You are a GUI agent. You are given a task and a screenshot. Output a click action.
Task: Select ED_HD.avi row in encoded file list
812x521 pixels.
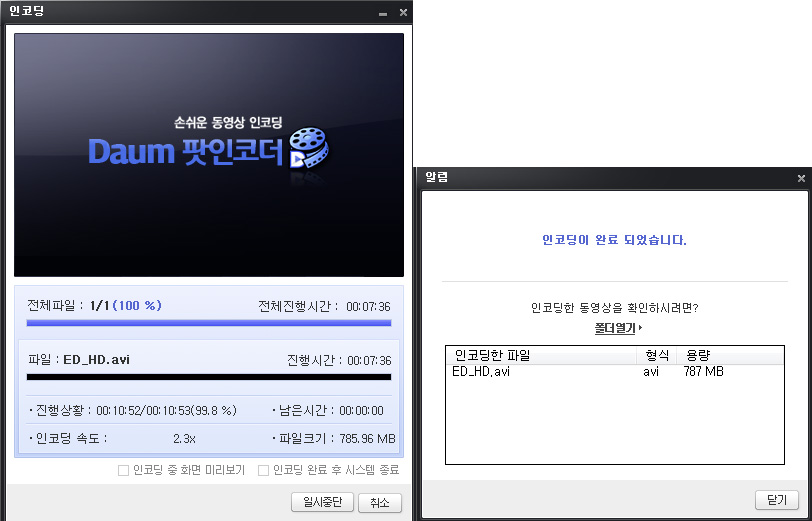(615, 371)
